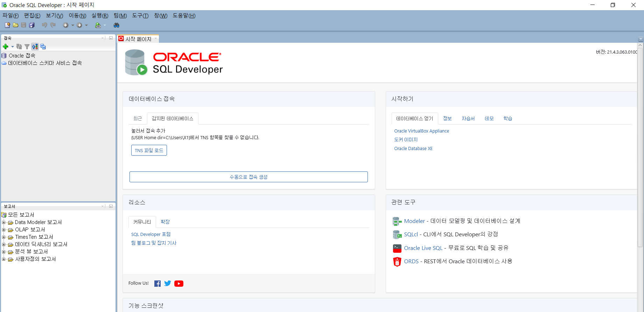Expand the TimesTen 보고서 tree node
The image size is (644, 312).
(x=3, y=237)
